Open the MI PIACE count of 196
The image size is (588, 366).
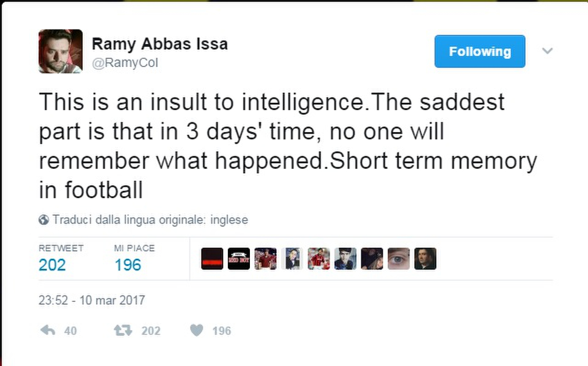128,265
